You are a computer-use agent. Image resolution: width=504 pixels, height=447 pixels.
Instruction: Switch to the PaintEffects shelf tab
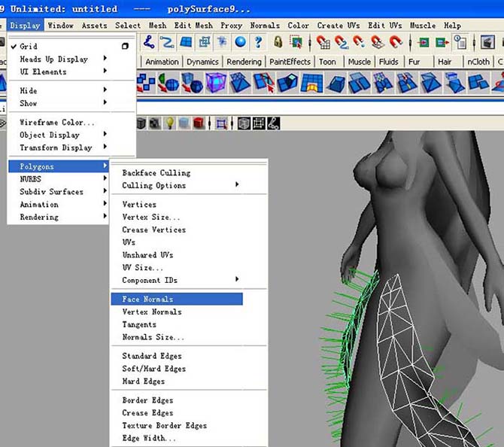pos(290,62)
